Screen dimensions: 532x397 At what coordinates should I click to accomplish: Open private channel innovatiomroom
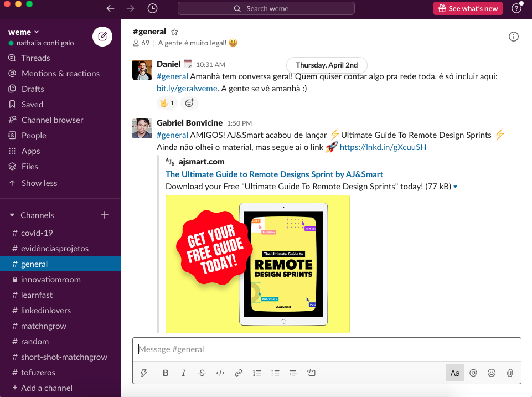pyautogui.click(x=60, y=280)
